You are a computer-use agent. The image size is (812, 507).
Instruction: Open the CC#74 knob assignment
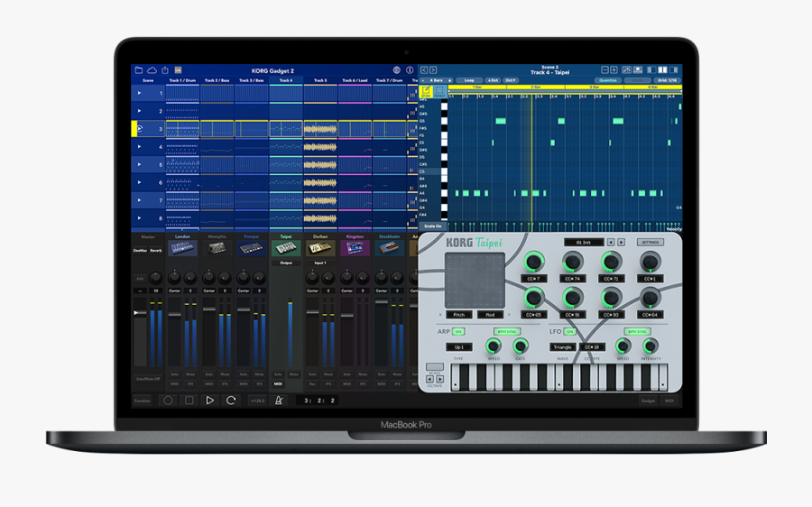pos(572,279)
